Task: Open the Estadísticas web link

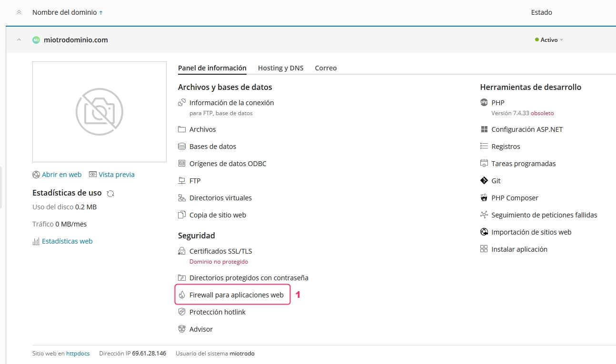Action: tap(67, 241)
